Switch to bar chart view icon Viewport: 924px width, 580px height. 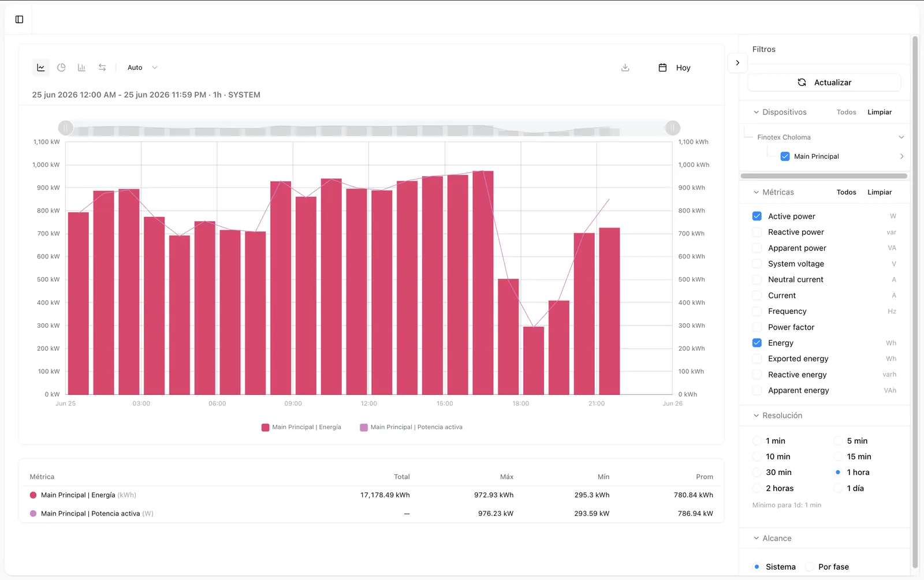click(81, 68)
